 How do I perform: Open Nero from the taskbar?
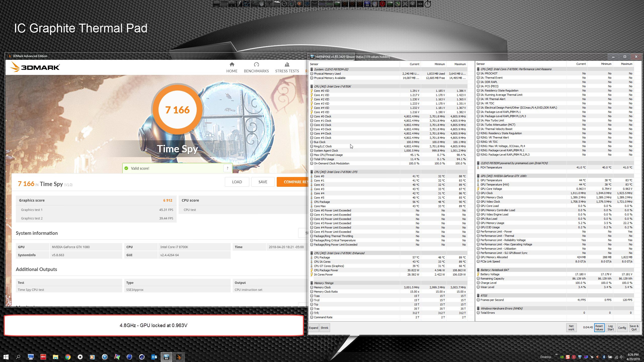click(43, 357)
